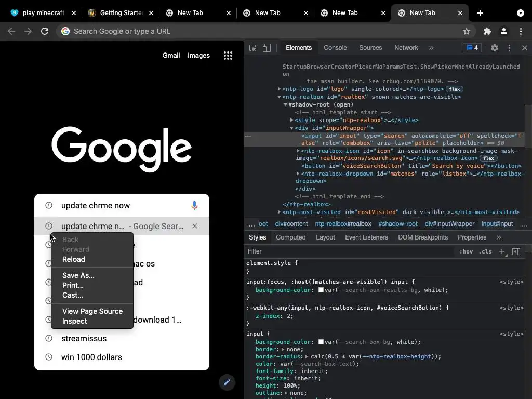Screen dimensions: 532x399
Task: Toggle the :hov element state button
Action: coord(466,251)
